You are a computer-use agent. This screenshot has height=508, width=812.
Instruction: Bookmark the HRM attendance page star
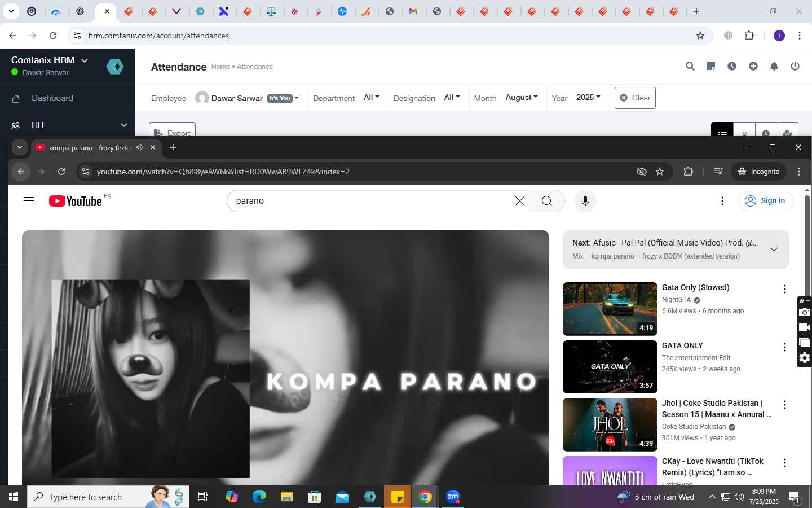[700, 36]
